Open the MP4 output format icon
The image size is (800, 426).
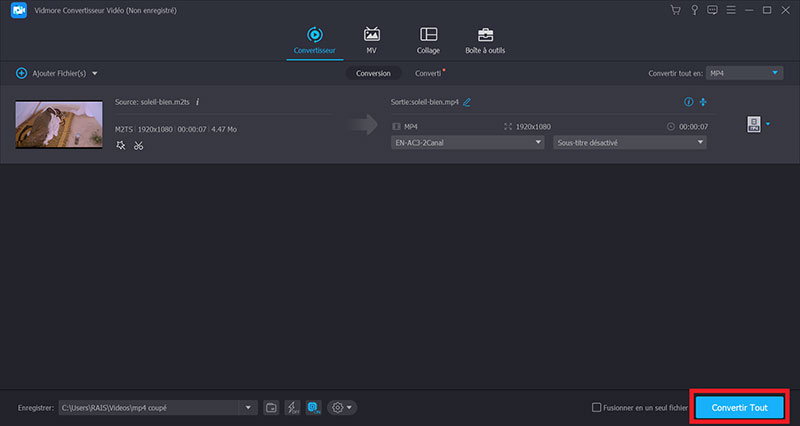(754, 125)
